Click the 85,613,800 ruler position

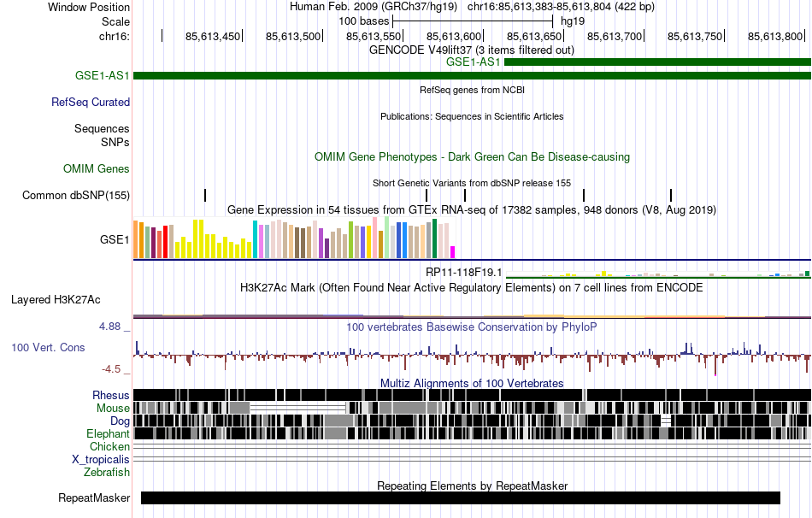click(775, 36)
